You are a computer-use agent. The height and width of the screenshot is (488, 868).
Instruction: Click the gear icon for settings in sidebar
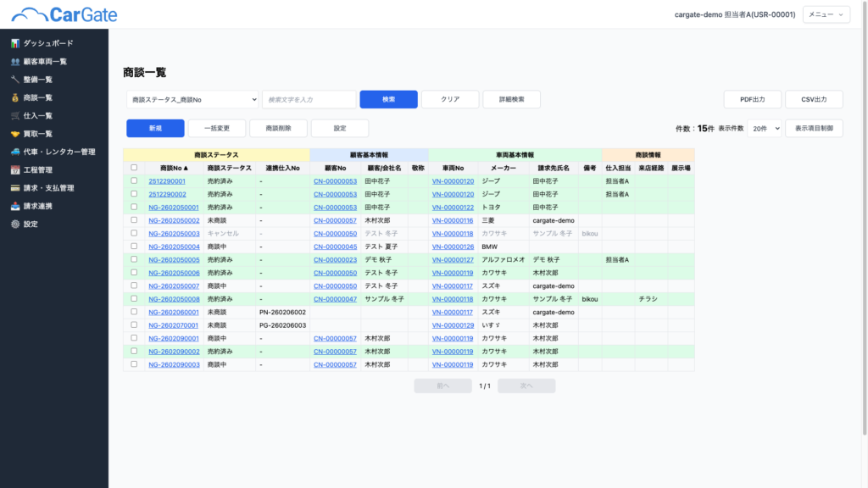pyautogui.click(x=15, y=225)
